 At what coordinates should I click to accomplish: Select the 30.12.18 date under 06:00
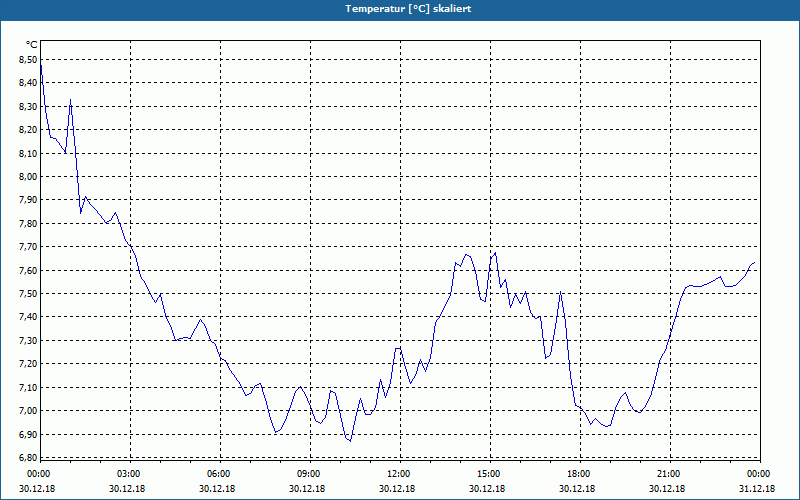[x=217, y=488]
